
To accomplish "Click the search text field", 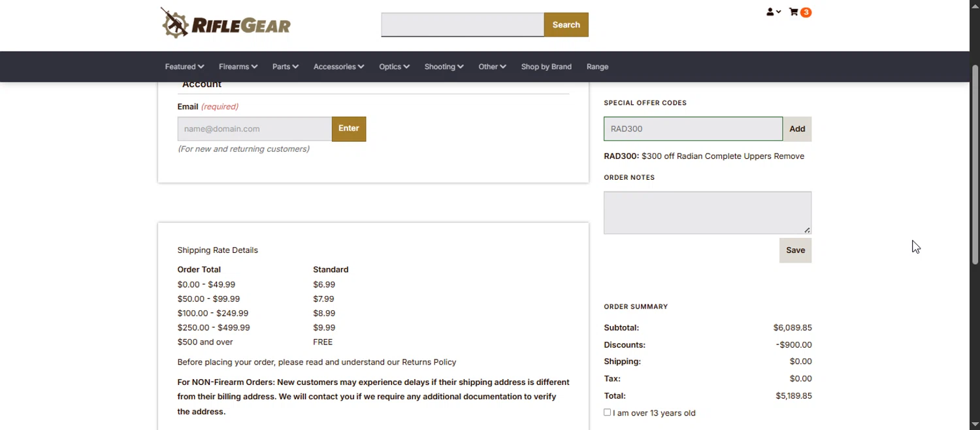I will click(463, 25).
